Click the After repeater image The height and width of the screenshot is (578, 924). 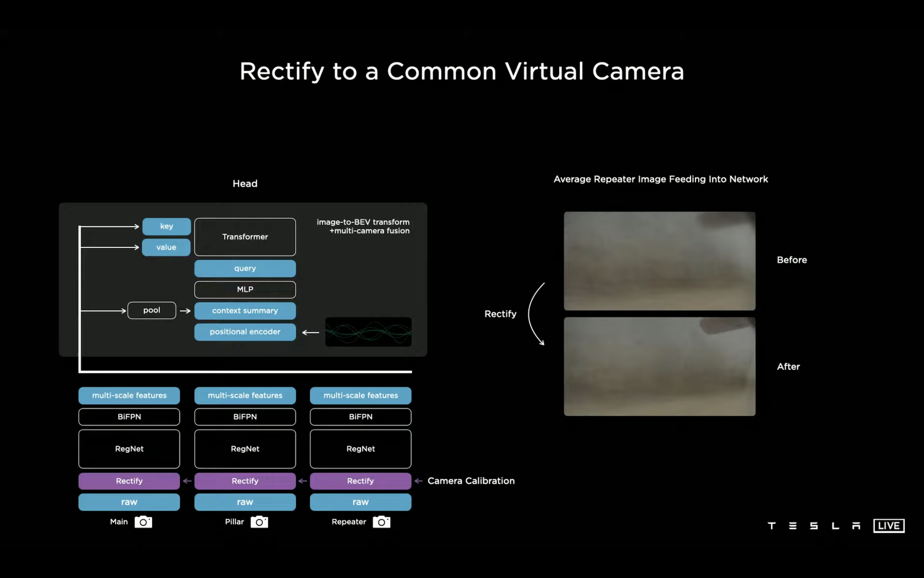[659, 367]
